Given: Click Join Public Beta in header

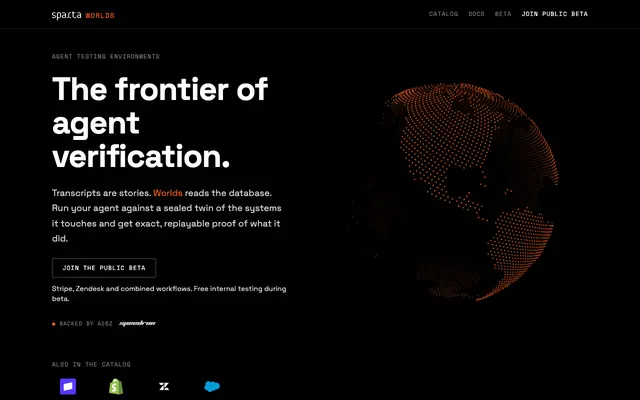Looking at the screenshot, I should pos(555,14).
